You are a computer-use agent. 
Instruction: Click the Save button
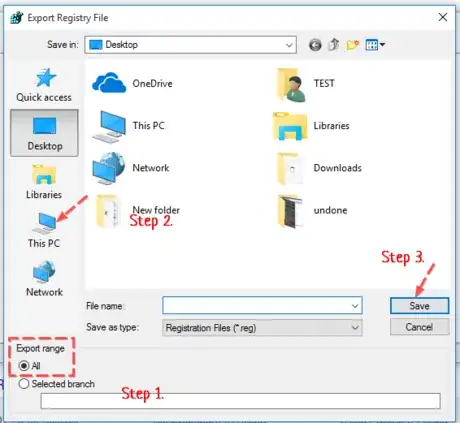[419, 306]
